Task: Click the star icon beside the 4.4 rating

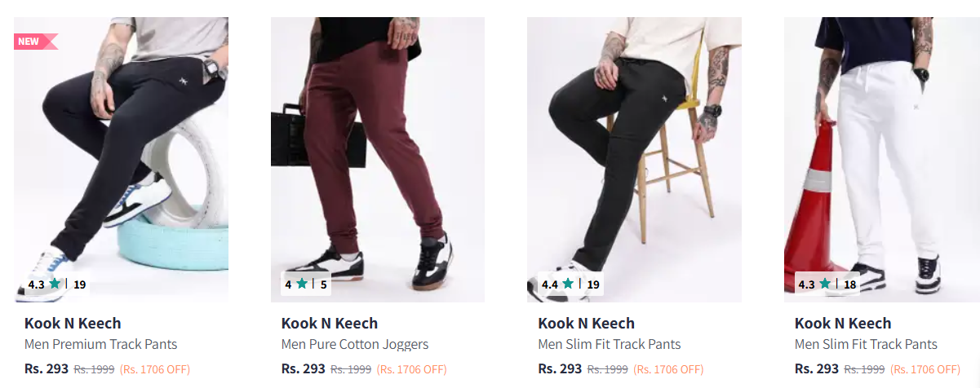Action: (568, 284)
